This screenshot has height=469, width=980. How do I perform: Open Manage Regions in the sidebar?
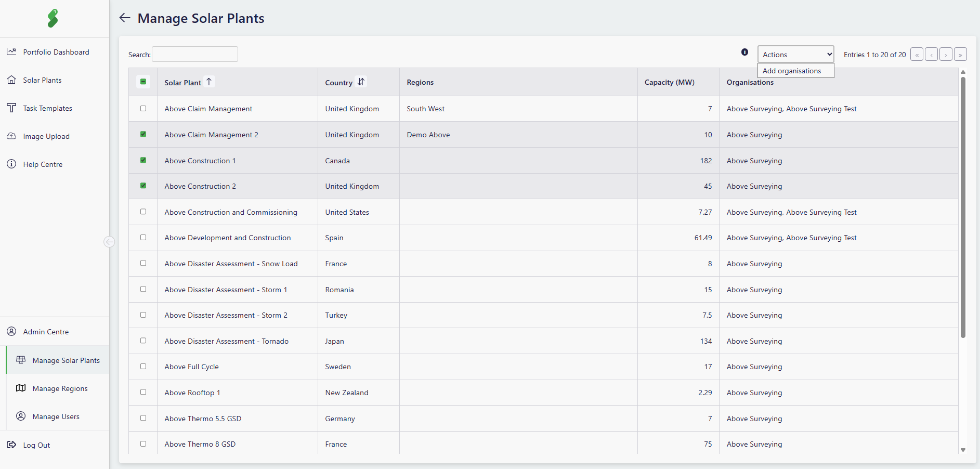[x=60, y=388]
